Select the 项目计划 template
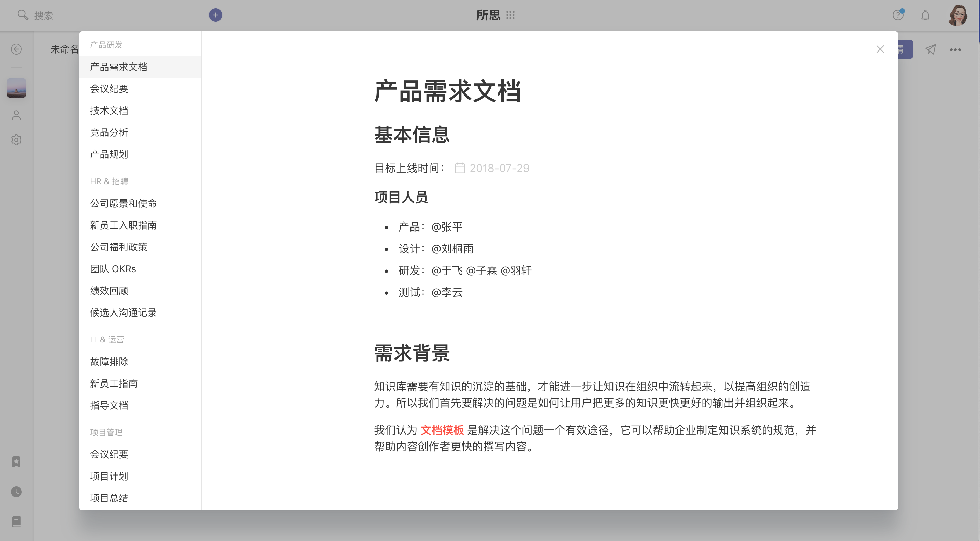This screenshot has width=980, height=541. tap(109, 476)
